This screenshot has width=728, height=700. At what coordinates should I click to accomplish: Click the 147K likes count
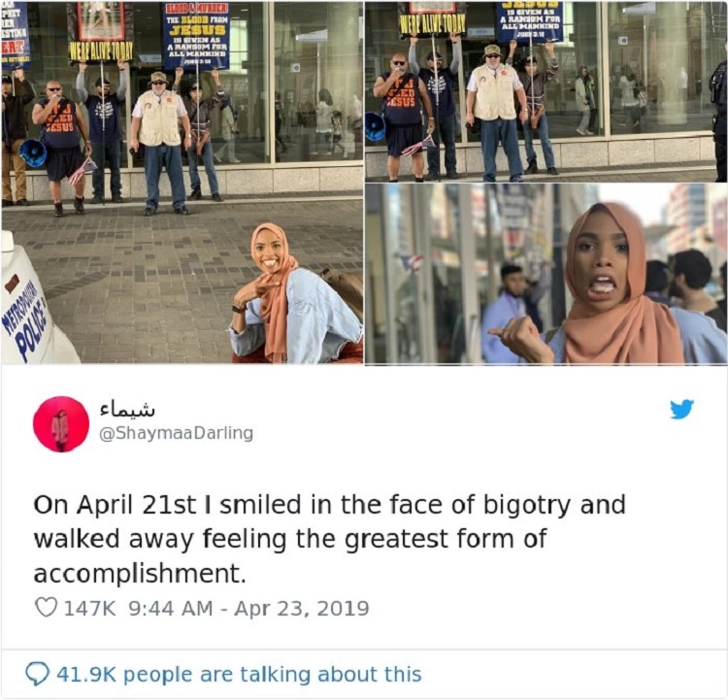coord(89,608)
